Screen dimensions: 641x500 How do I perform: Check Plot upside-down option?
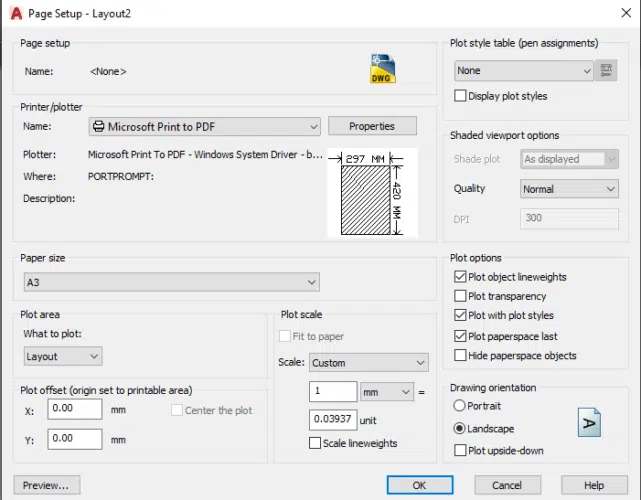[x=460, y=450]
